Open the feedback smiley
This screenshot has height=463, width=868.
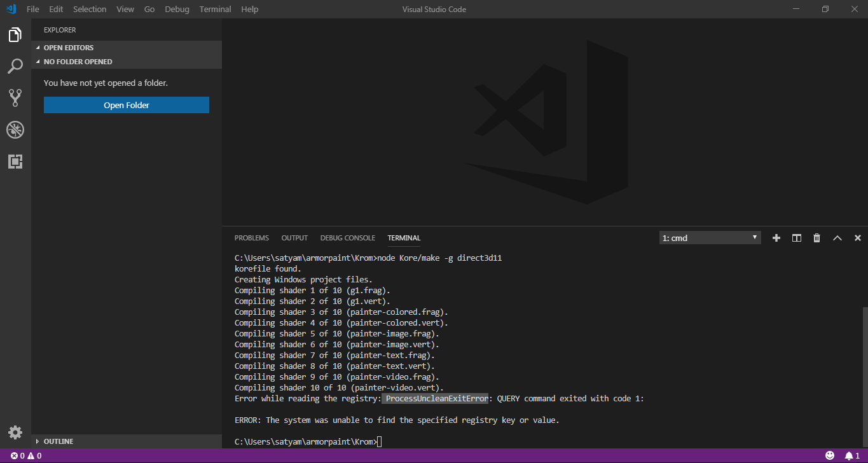pyautogui.click(x=830, y=455)
